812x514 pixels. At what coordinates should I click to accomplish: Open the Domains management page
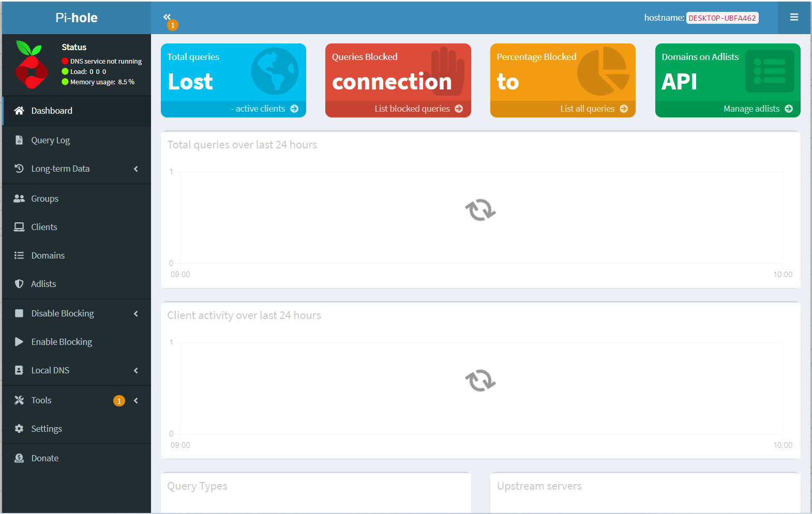[77, 255]
